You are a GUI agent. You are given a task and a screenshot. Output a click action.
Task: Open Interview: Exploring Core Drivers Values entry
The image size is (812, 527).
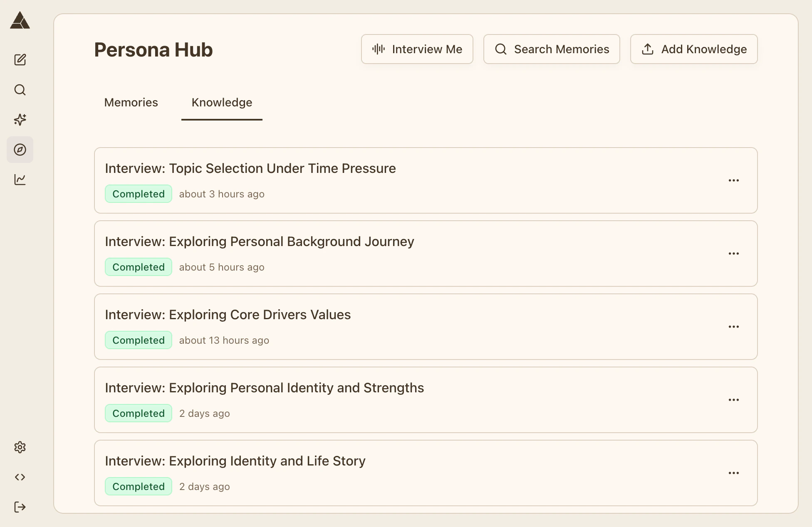[x=228, y=315]
